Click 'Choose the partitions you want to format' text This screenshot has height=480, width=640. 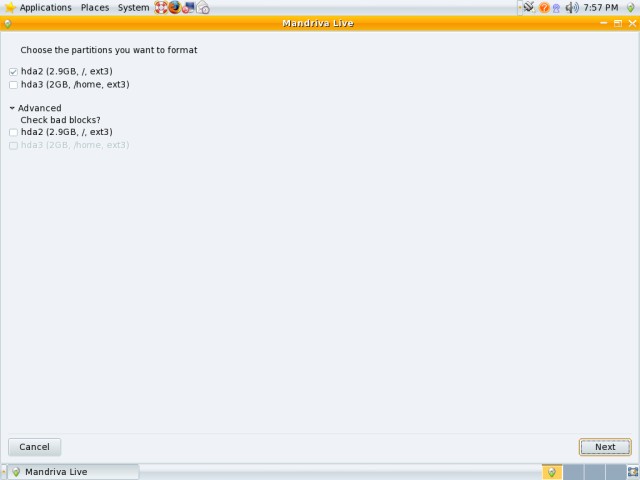(x=109, y=50)
